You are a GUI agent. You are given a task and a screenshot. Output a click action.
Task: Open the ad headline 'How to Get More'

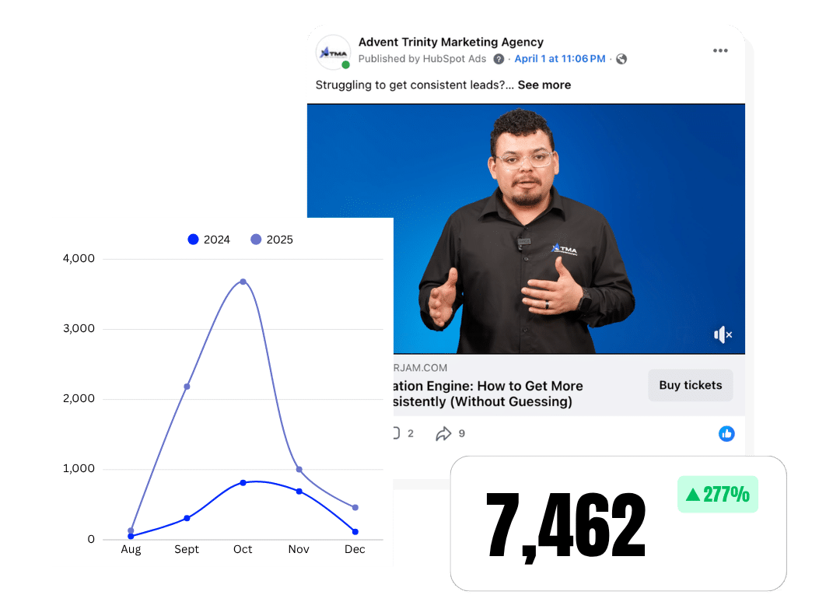(x=482, y=387)
